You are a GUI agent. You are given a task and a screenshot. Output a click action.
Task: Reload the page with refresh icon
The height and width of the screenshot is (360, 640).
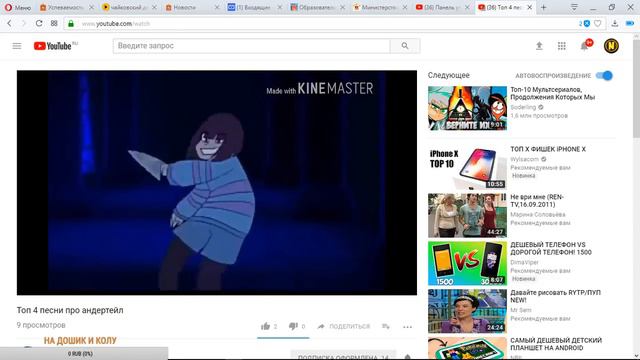(x=39, y=24)
